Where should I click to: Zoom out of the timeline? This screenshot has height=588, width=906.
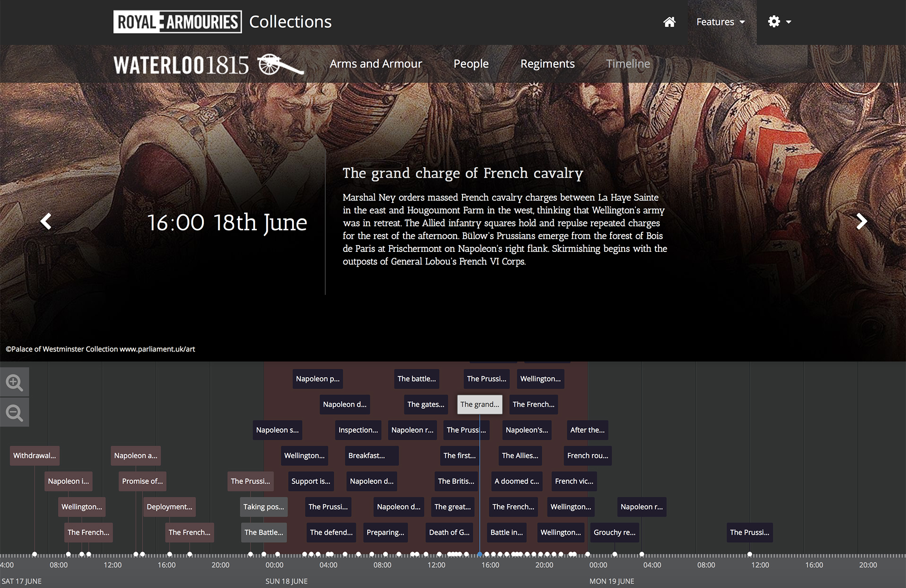point(14,412)
